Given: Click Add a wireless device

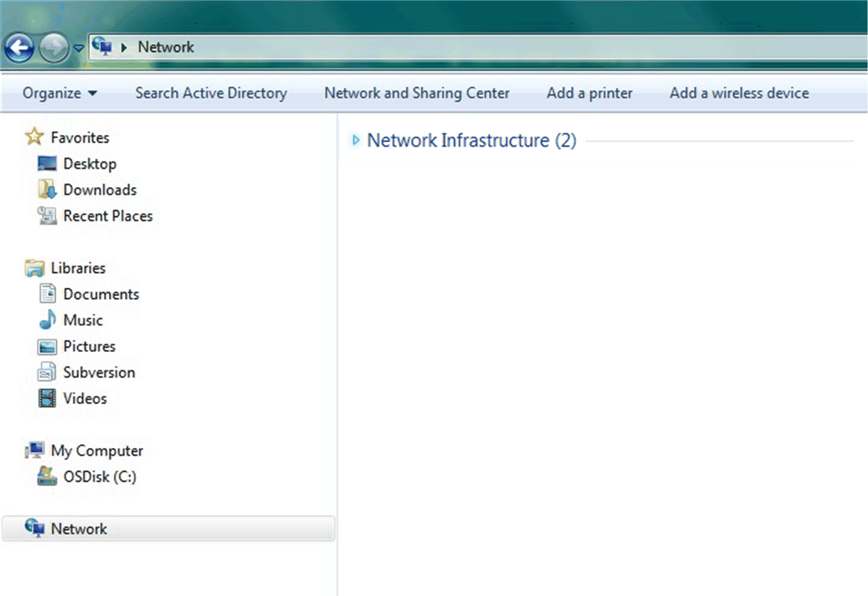Looking at the screenshot, I should [x=739, y=93].
